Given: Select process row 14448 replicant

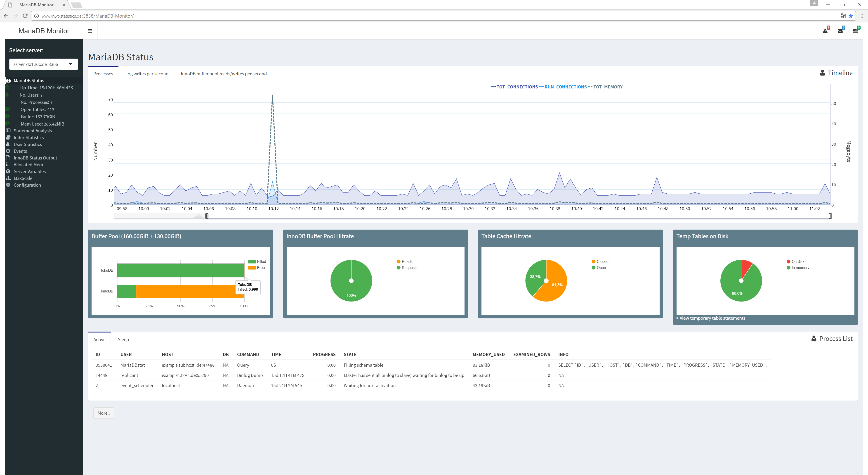Looking at the screenshot, I should 431,375.
